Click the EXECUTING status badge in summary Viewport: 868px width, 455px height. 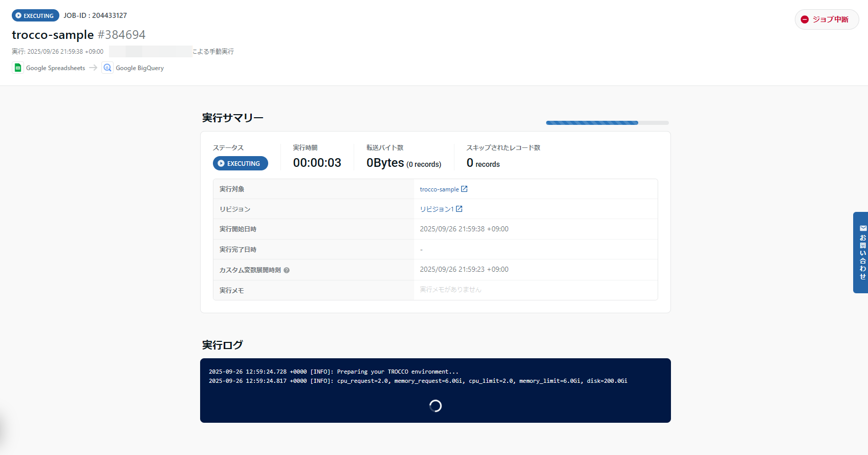click(x=240, y=163)
